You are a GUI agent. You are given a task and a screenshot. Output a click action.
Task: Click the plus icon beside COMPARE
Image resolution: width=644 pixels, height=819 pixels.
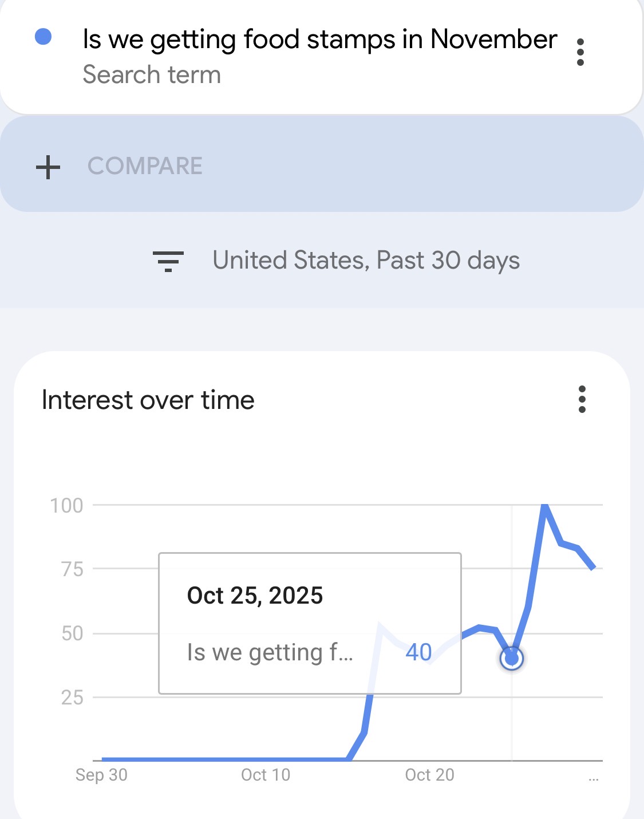pos(48,167)
